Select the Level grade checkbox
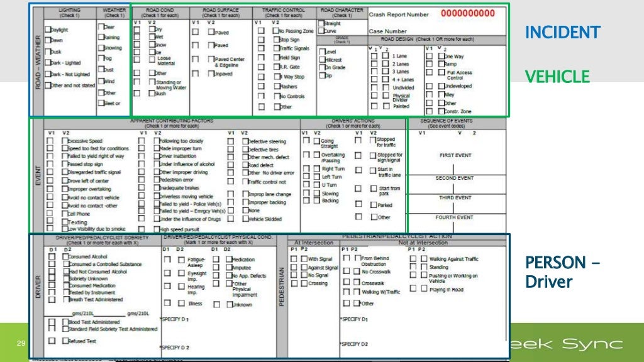The height and width of the screenshot is (362, 644). click(323, 52)
